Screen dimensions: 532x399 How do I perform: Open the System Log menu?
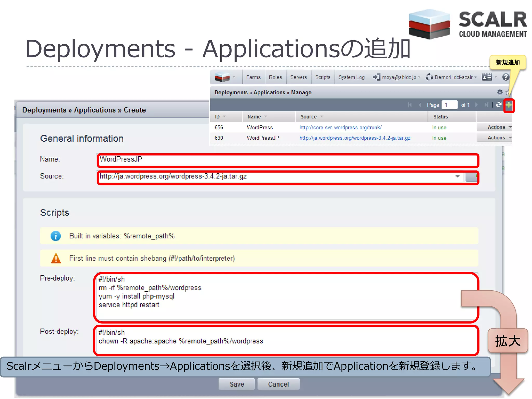pos(351,77)
